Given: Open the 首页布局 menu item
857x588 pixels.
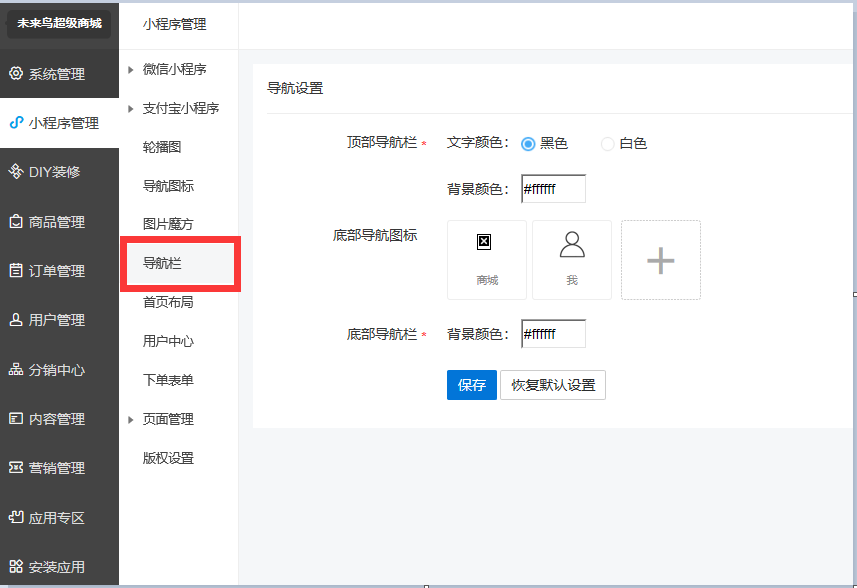Looking at the screenshot, I should (x=168, y=302).
